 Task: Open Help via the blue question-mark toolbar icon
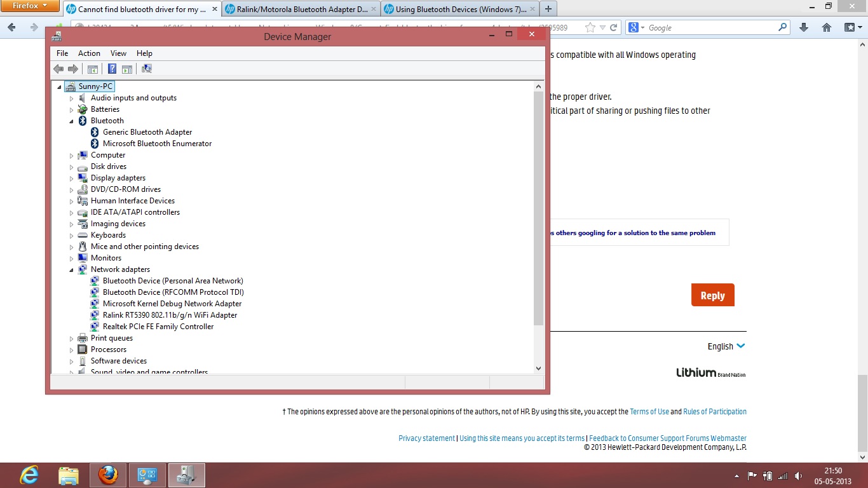pos(112,69)
